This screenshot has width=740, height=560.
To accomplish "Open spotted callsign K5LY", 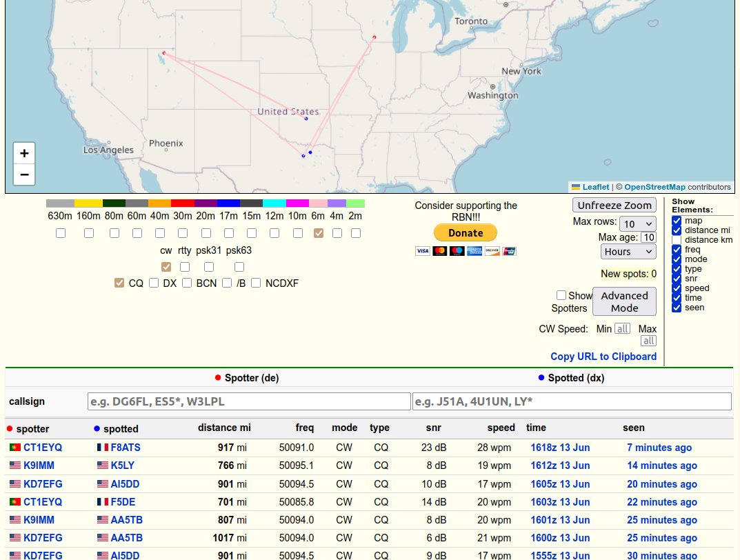I will (123, 466).
